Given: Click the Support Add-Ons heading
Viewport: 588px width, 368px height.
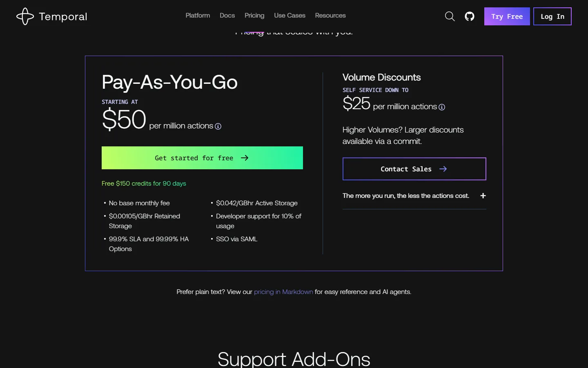Looking at the screenshot, I should coord(294,359).
